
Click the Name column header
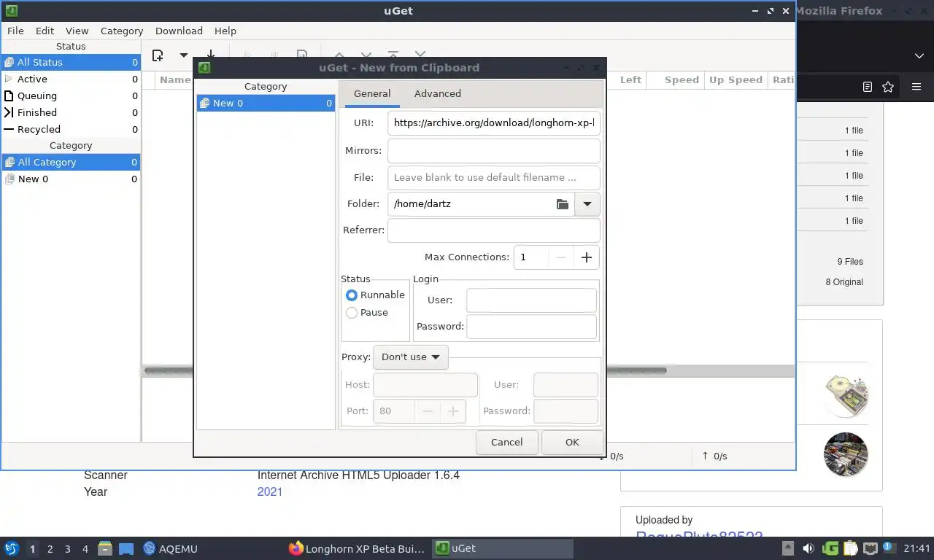point(174,80)
